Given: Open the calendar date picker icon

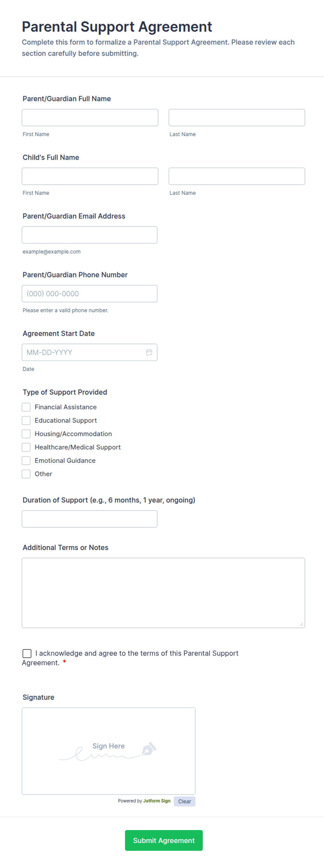Looking at the screenshot, I should [149, 352].
